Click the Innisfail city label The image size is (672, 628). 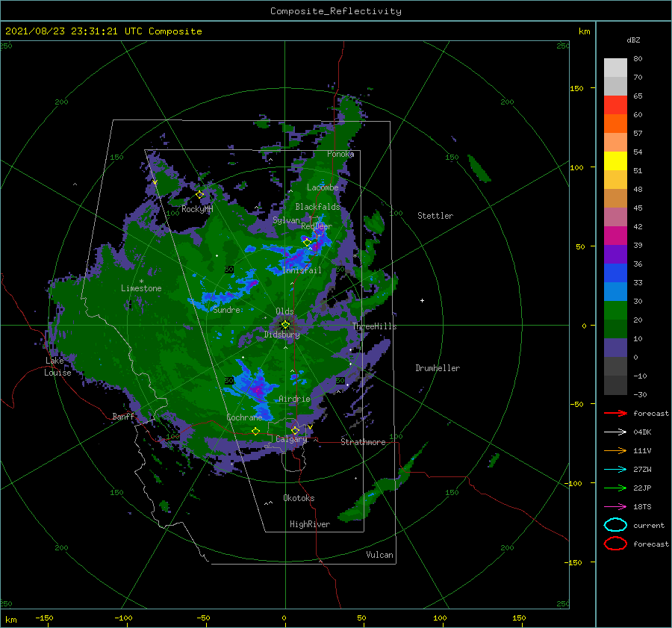(302, 270)
